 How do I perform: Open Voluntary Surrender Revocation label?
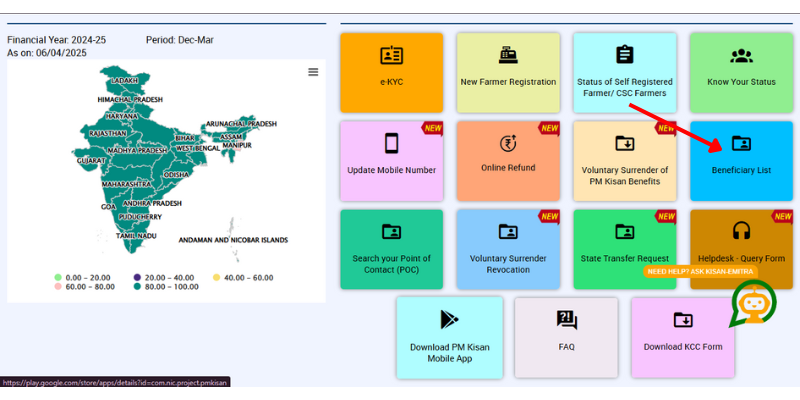point(508,264)
